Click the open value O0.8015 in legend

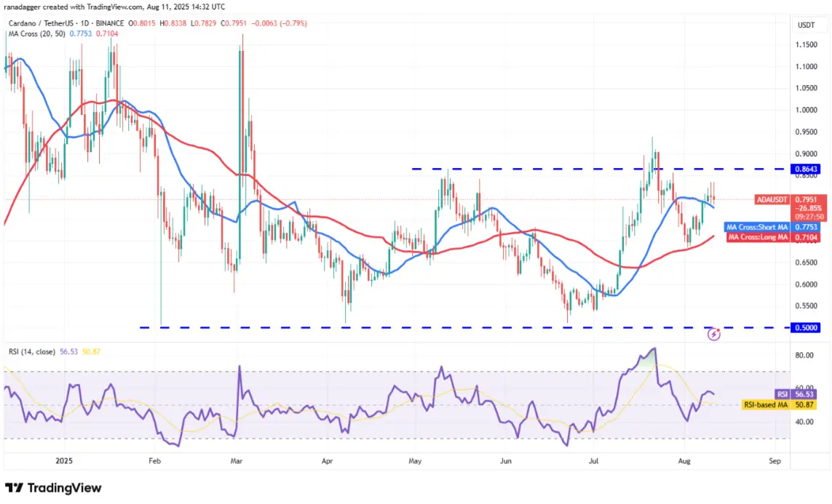tap(142, 23)
